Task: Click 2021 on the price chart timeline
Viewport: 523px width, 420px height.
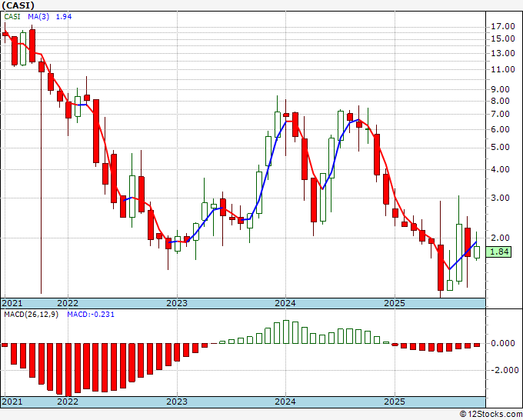Action: pyautogui.click(x=12, y=303)
